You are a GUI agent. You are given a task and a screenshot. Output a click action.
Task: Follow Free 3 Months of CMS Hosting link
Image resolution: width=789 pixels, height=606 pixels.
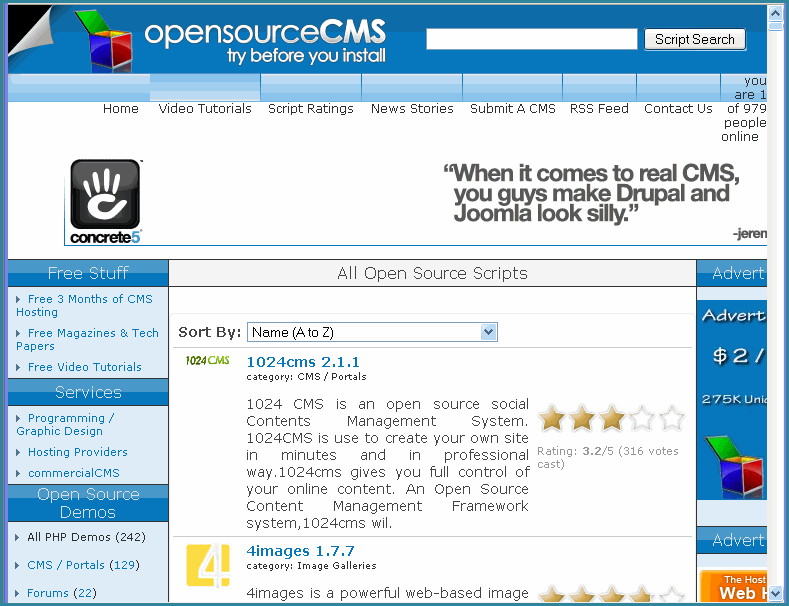click(84, 306)
